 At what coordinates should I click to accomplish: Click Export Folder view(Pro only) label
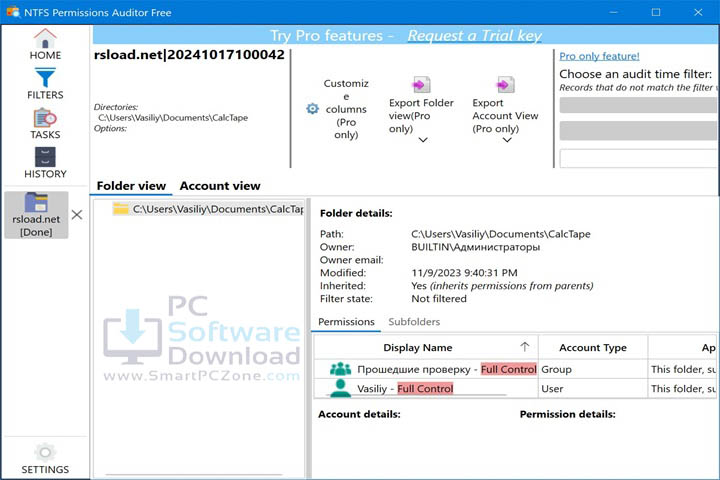coord(421,116)
